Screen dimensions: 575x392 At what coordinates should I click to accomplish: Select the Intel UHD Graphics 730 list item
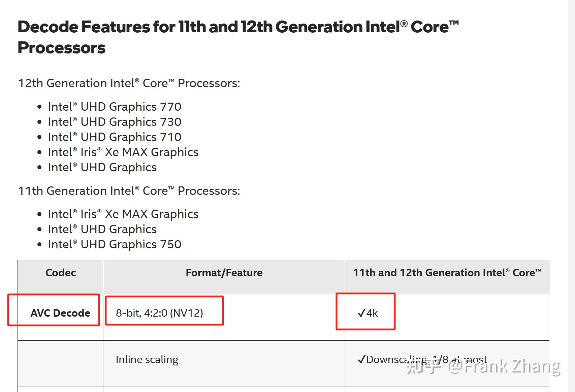[115, 122]
